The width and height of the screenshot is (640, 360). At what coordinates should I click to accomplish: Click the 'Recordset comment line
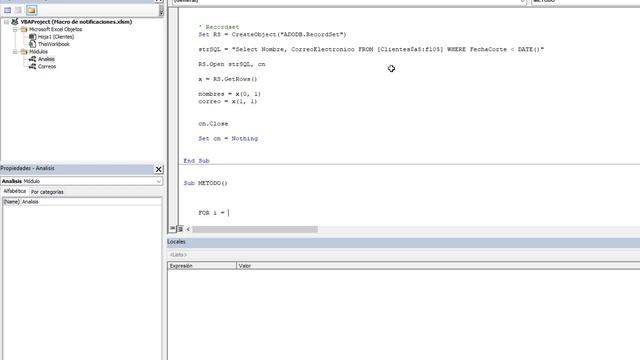click(x=219, y=27)
